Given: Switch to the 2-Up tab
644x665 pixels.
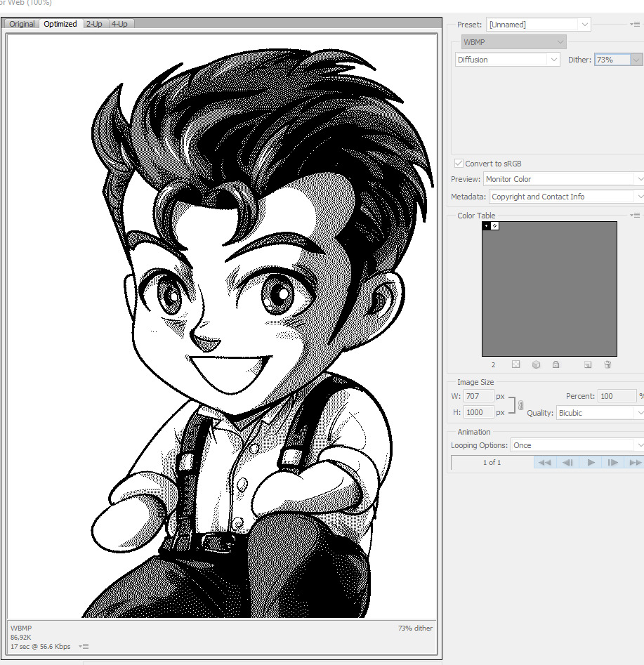Looking at the screenshot, I should 94,24.
